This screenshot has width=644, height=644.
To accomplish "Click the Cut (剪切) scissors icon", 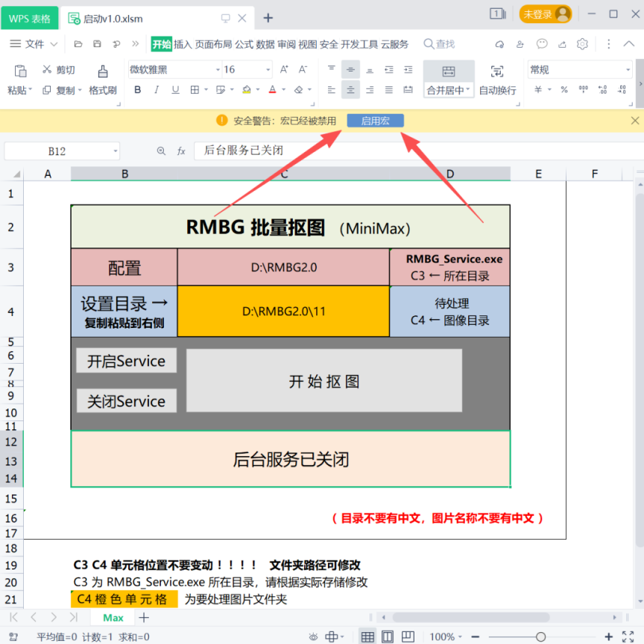I will (x=48, y=70).
